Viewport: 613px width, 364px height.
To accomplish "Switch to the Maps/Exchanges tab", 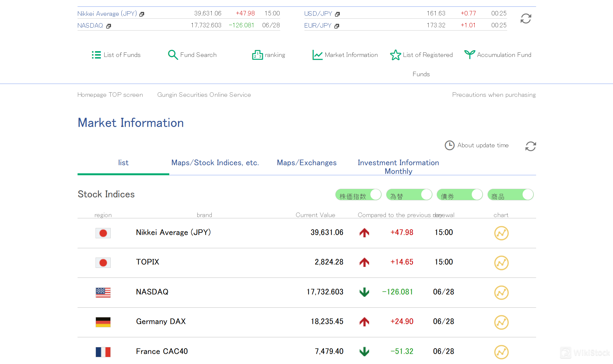I will point(306,163).
